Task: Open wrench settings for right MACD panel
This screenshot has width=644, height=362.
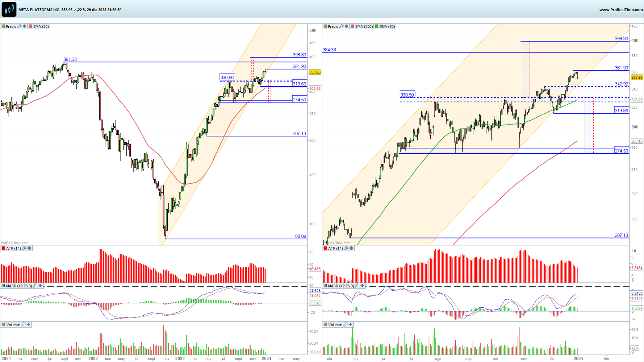Action: (x=357, y=286)
